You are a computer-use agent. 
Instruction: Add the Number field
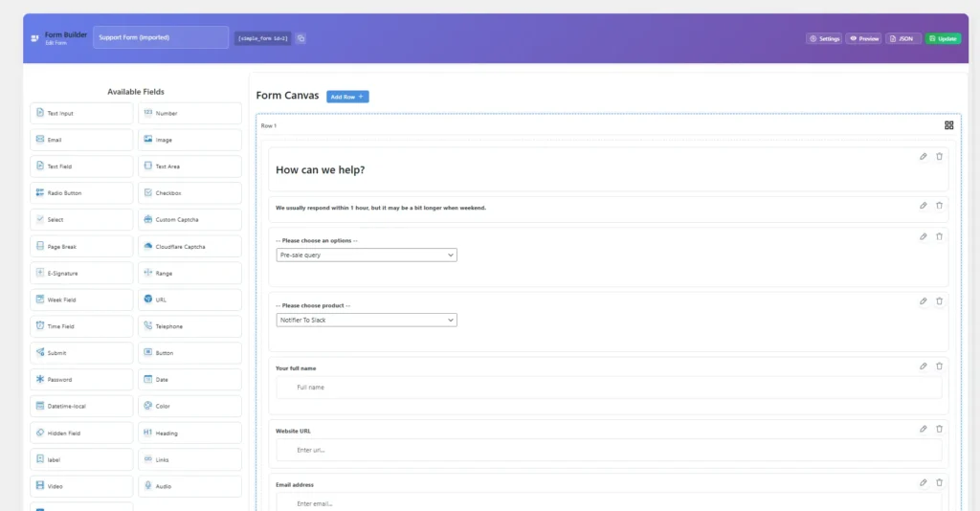click(190, 113)
